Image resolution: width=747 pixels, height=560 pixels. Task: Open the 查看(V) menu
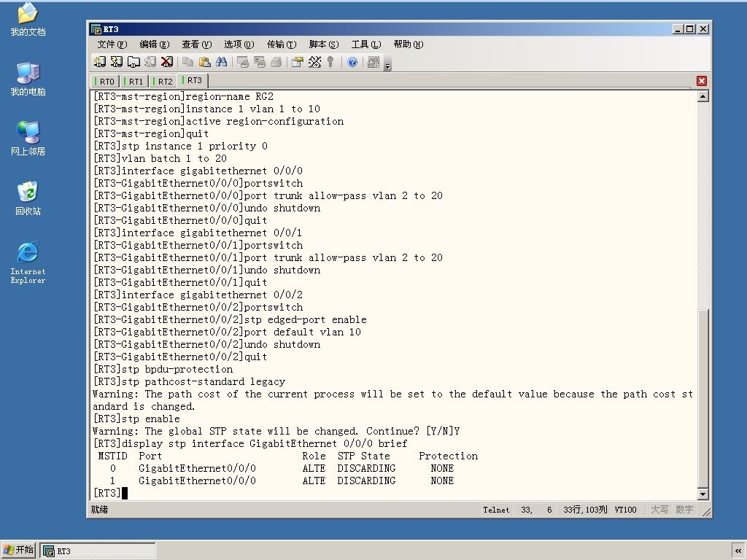(x=197, y=44)
